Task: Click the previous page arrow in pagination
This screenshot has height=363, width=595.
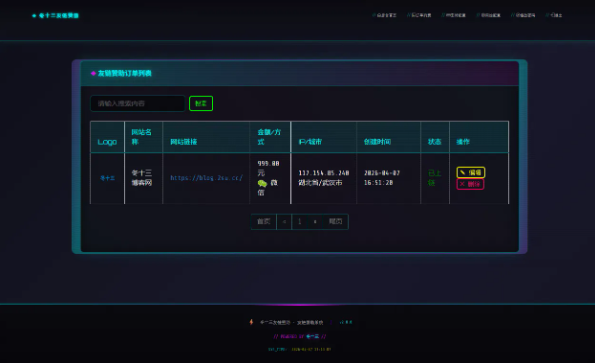Action: [284, 222]
